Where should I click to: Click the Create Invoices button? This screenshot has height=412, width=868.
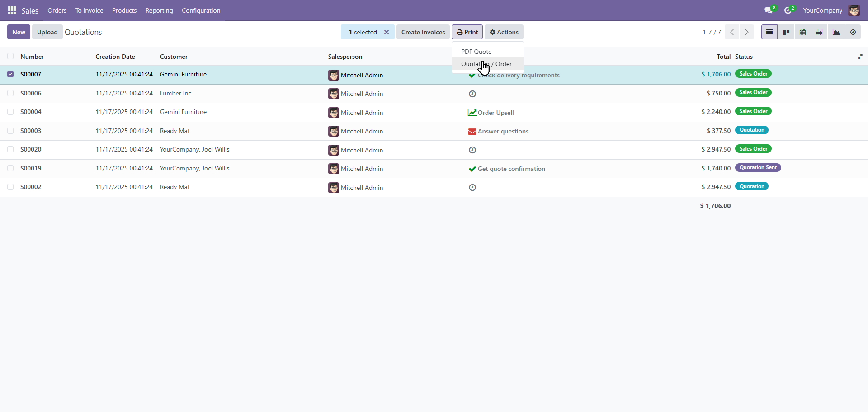(x=423, y=32)
